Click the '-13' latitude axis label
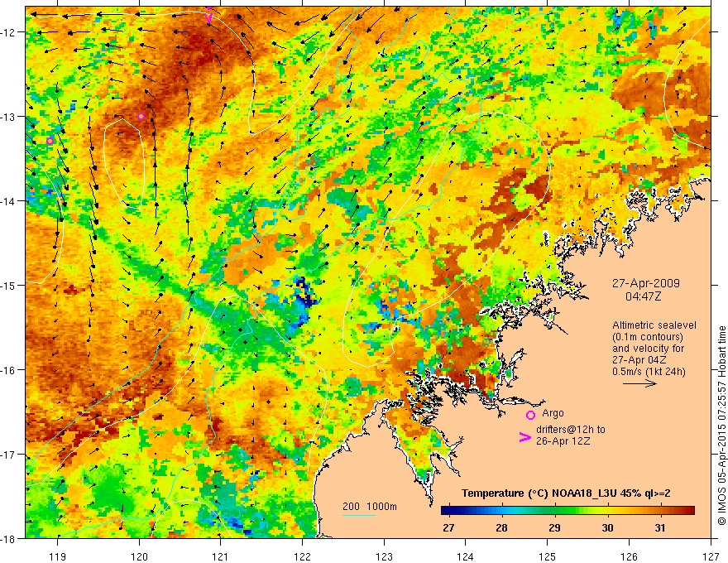Viewport: 728px width, 563px height. 8,117
